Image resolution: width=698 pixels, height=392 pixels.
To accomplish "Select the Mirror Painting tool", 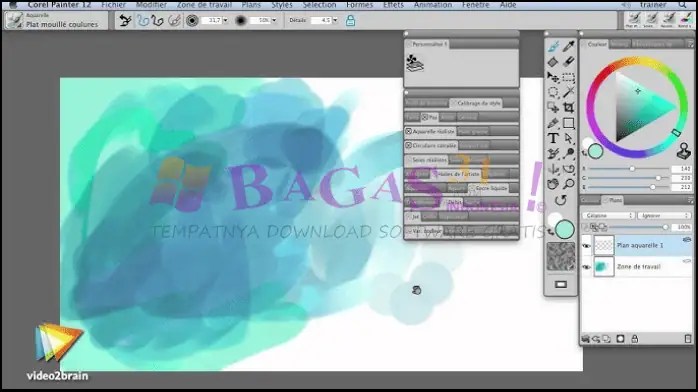I will tap(553, 169).
